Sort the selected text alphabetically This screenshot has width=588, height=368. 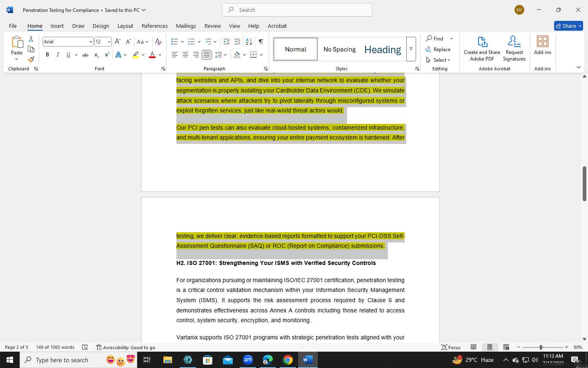pos(249,42)
